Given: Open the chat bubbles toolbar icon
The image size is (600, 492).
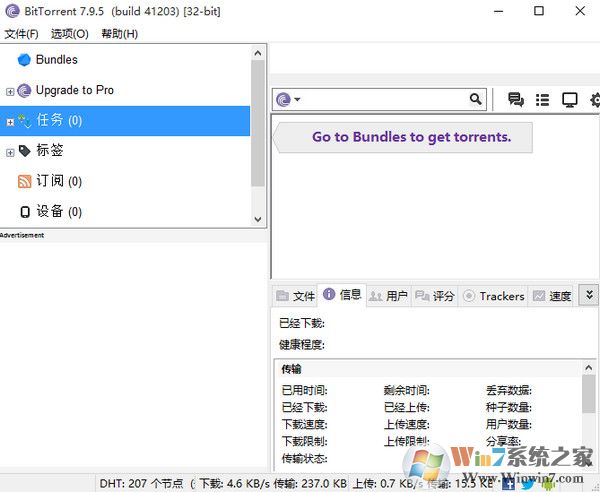Looking at the screenshot, I should click(516, 99).
